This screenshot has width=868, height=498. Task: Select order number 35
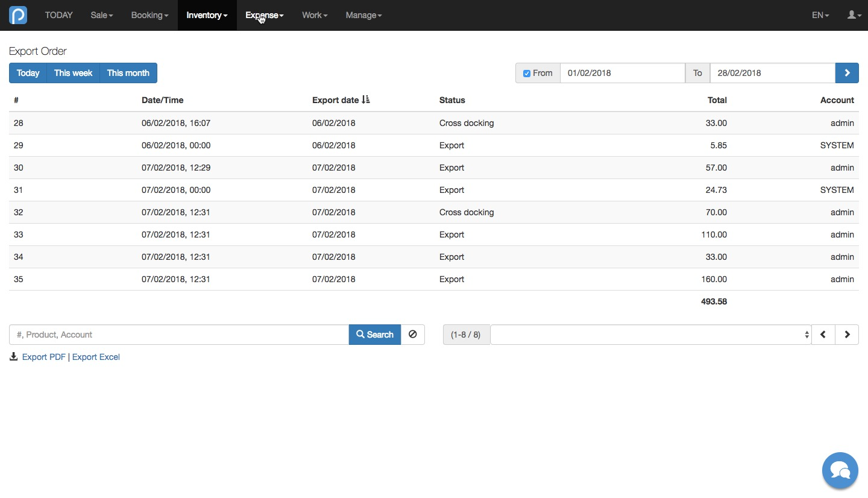point(19,279)
